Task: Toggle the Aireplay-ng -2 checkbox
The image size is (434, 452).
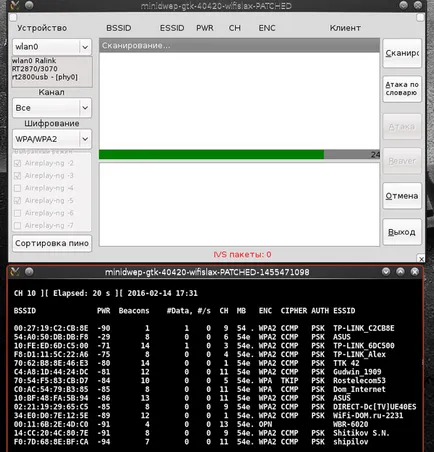Action: [18, 163]
